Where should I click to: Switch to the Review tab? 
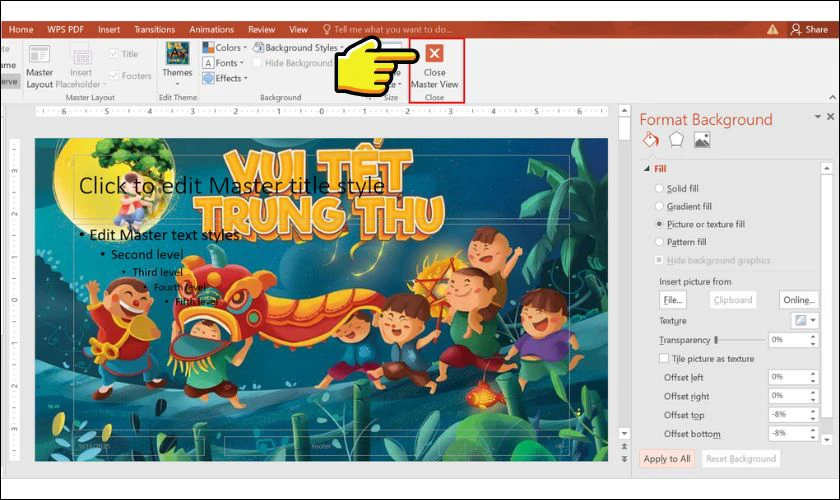(261, 30)
